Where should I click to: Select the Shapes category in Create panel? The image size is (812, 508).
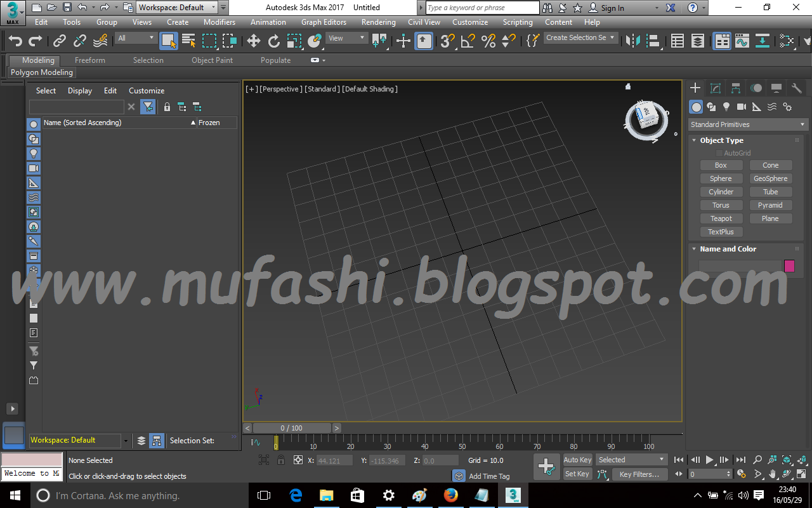(x=711, y=107)
